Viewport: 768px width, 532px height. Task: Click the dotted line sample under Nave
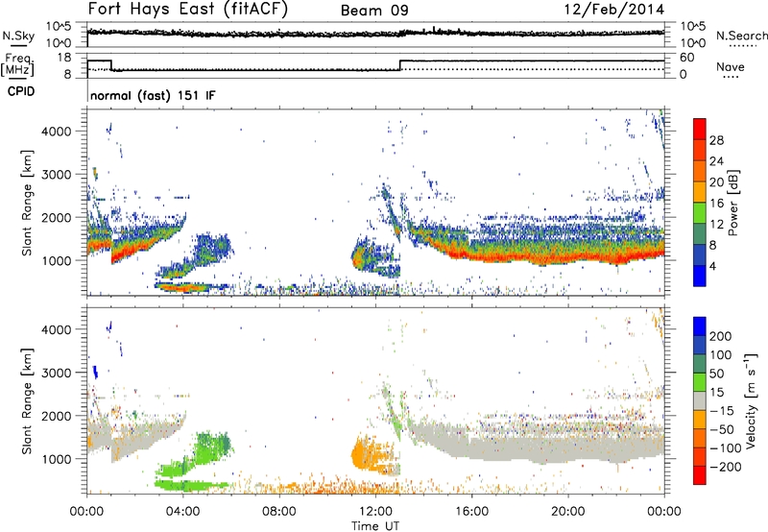(731, 78)
